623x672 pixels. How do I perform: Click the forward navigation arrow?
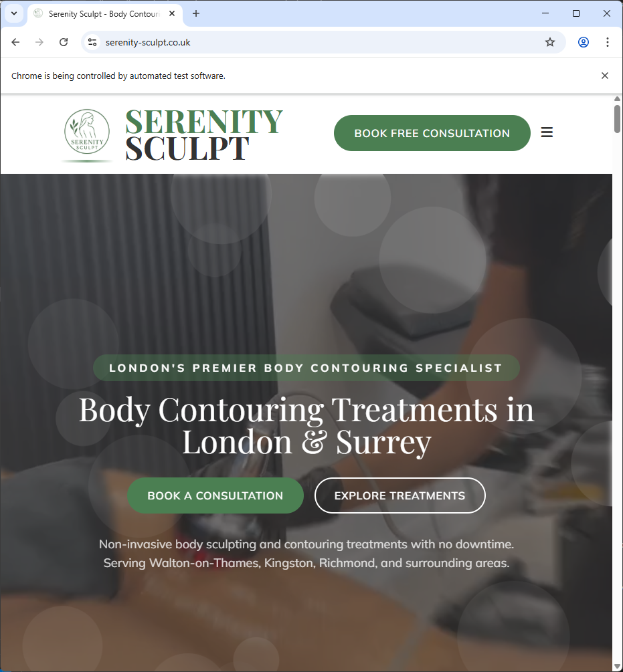39,42
